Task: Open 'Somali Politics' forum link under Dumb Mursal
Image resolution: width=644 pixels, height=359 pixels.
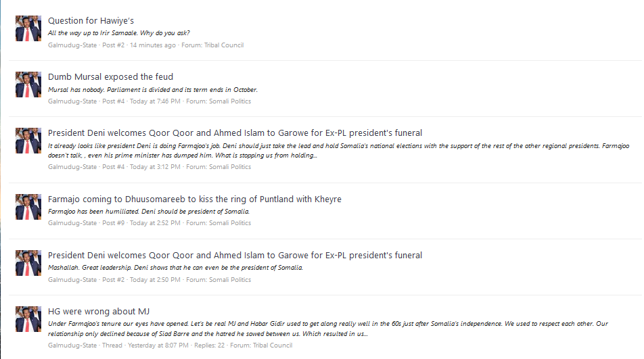Action: 230,101
